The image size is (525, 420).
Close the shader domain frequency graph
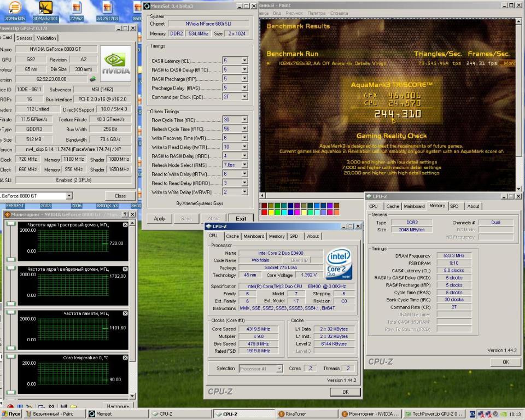(x=125, y=269)
